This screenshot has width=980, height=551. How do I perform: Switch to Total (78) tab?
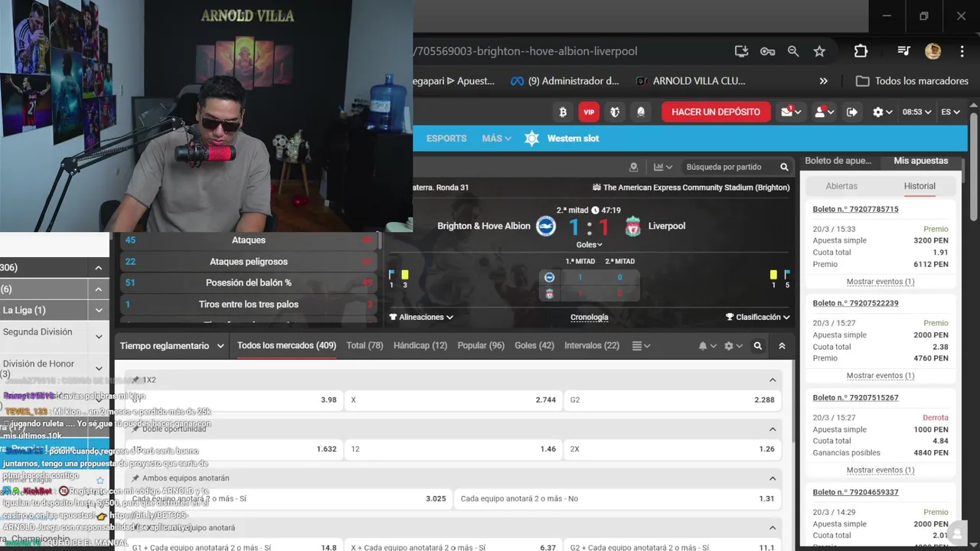tap(364, 346)
